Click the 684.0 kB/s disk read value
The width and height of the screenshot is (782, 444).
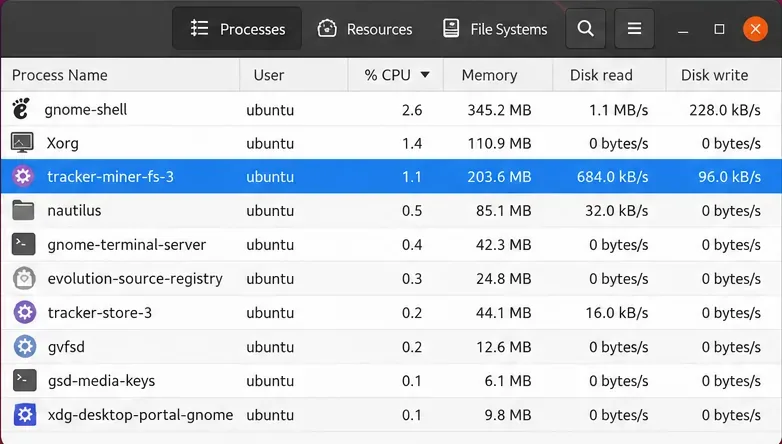(x=612, y=177)
